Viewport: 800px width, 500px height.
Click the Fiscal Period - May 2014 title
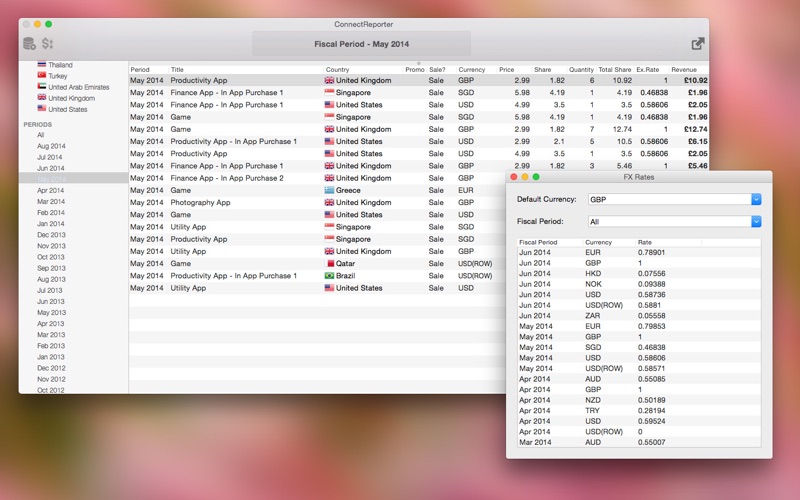tap(361, 44)
